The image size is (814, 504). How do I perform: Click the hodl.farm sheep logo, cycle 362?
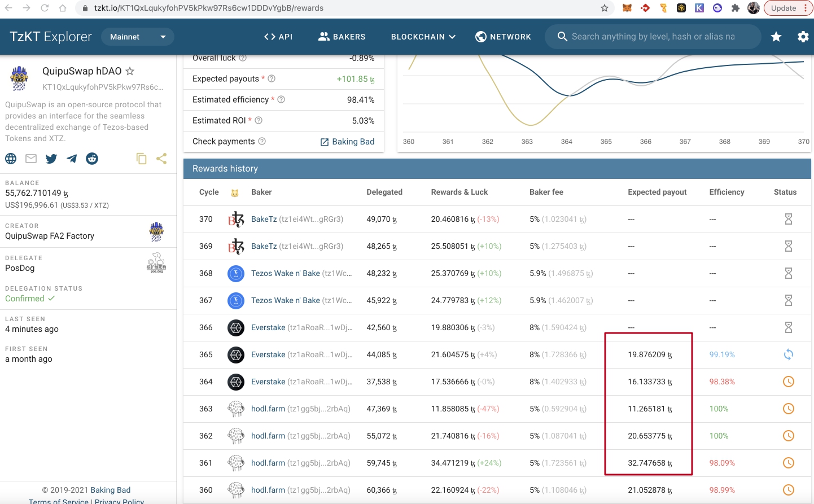click(x=236, y=436)
